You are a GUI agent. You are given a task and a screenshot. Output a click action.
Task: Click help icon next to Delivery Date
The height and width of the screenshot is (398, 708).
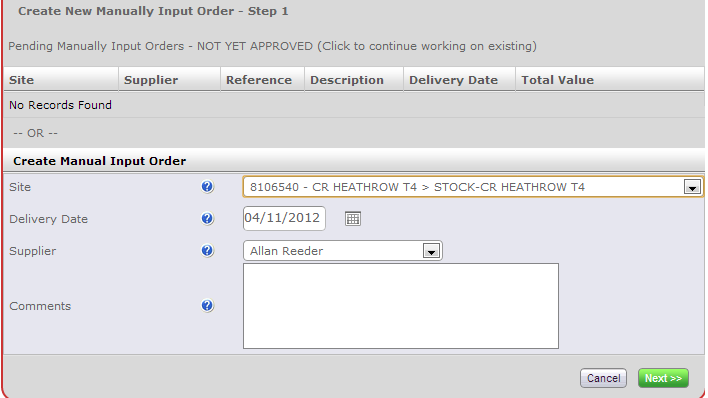click(x=207, y=219)
